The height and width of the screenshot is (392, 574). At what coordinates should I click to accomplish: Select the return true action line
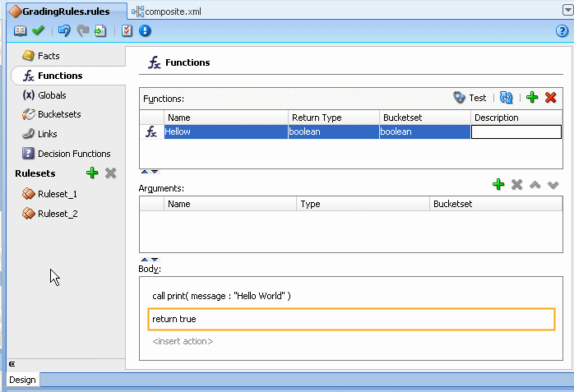351,319
